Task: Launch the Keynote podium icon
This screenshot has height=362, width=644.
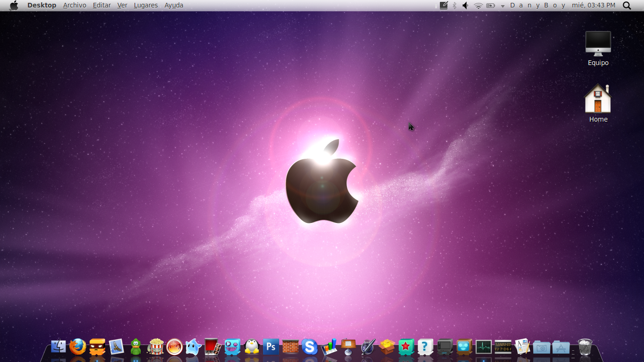Action: point(348,347)
